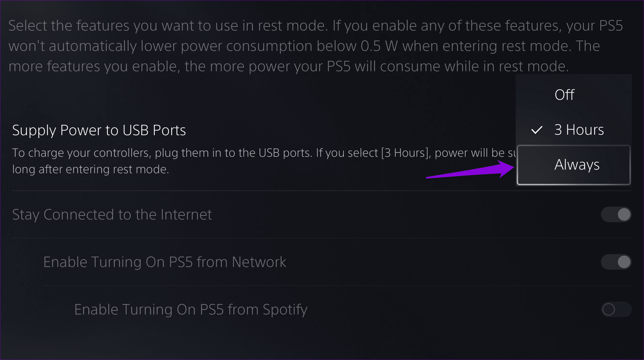
Task: Open the "Supply Power to USB Ports" setting
Action: point(99,130)
